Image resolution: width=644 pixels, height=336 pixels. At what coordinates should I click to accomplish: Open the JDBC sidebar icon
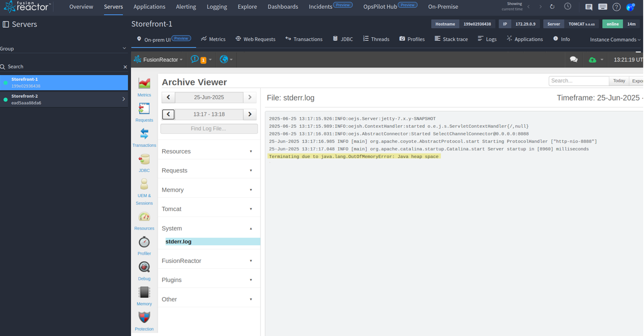pyautogui.click(x=144, y=159)
